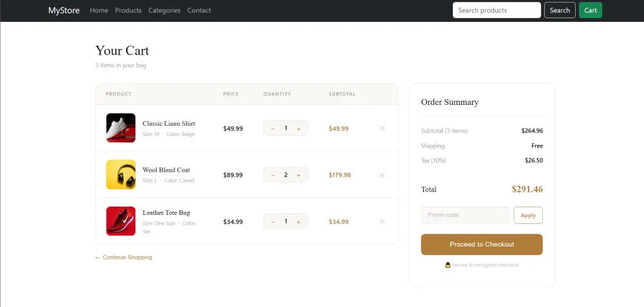644x307 pixels.
Task: Open the green Cart button
Action: pyautogui.click(x=591, y=10)
